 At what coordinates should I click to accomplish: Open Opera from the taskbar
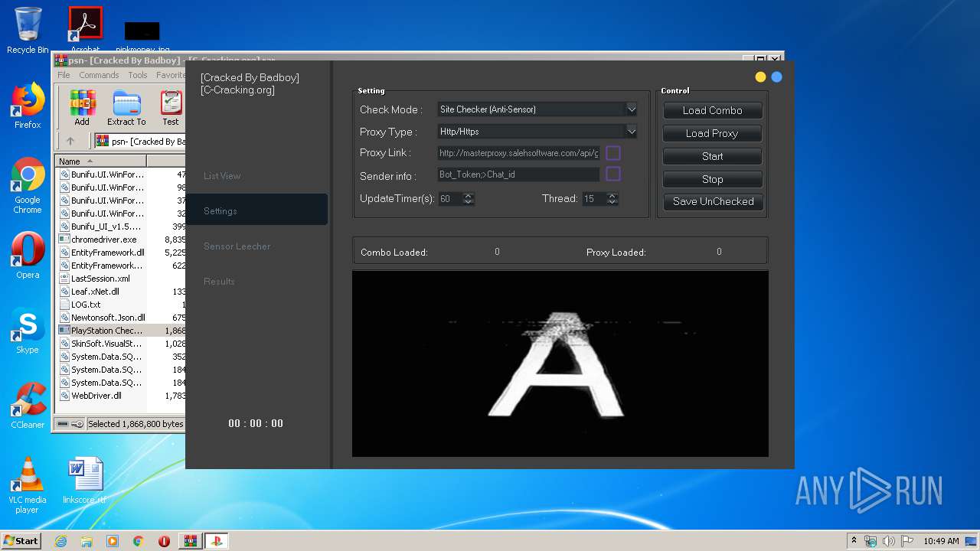(x=164, y=541)
